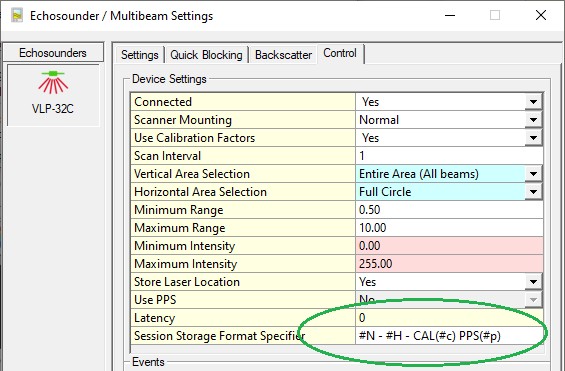565x371 pixels.
Task: Select the Minimum Intensity row label
Action: coord(243,246)
